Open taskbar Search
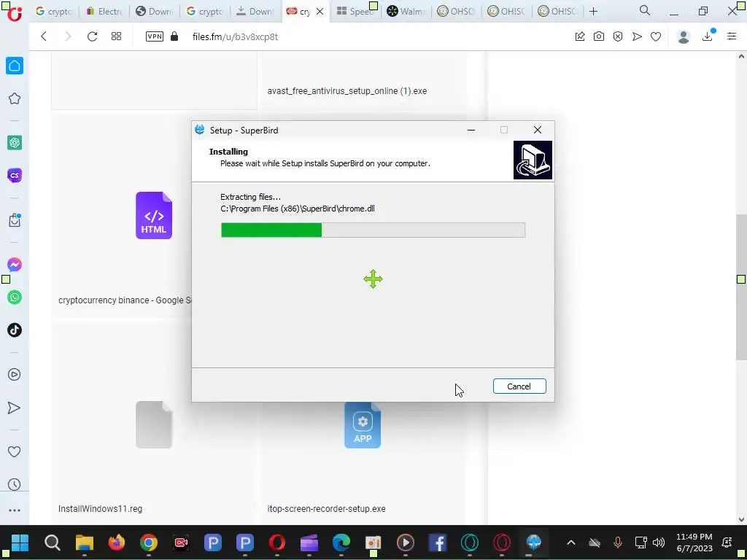Image resolution: width=747 pixels, height=560 pixels. click(53, 542)
